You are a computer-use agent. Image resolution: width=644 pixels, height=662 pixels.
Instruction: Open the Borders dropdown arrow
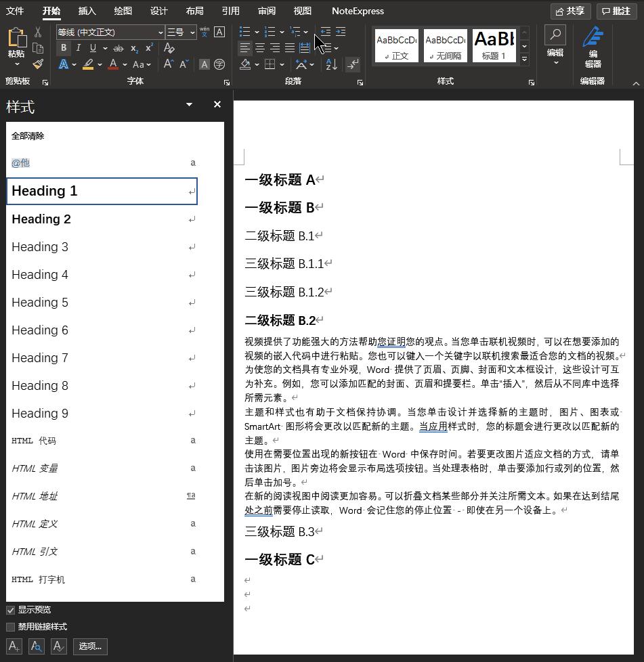(x=282, y=64)
